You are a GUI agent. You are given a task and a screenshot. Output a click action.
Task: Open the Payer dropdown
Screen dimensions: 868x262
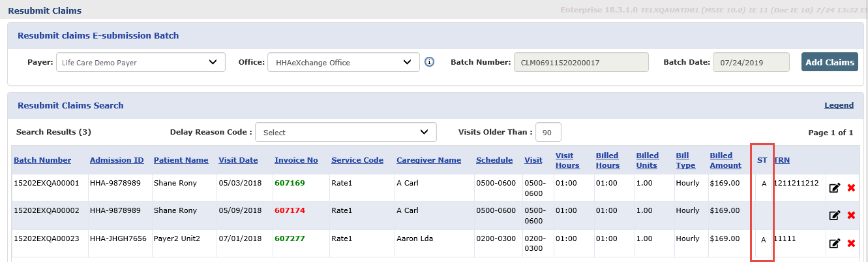click(x=140, y=63)
